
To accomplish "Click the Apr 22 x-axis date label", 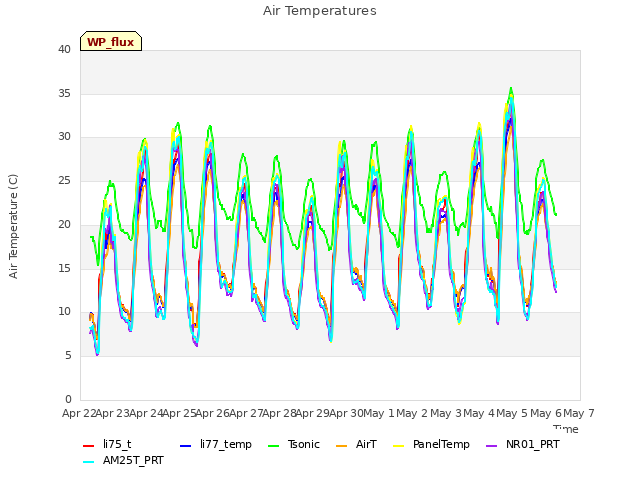I will (x=79, y=413).
